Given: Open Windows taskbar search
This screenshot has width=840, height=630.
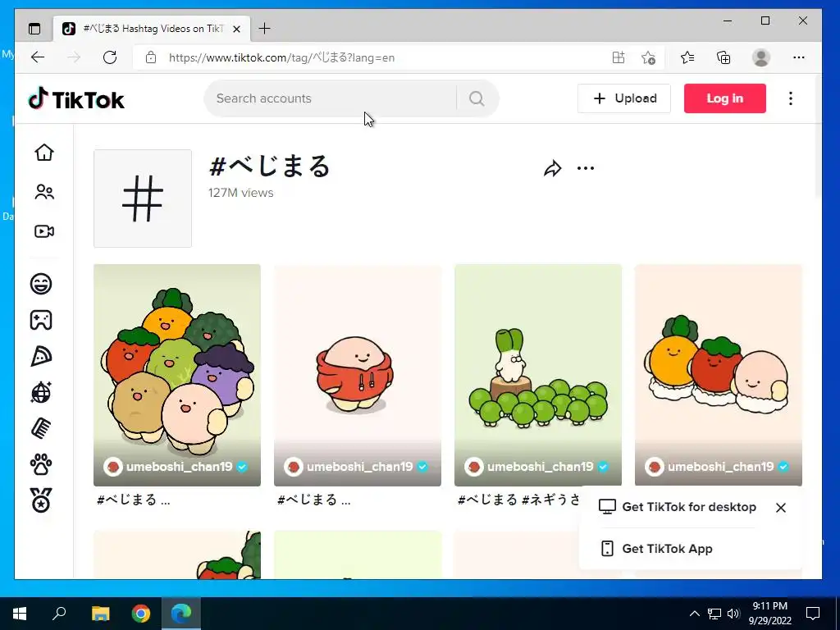Looking at the screenshot, I should point(59,613).
